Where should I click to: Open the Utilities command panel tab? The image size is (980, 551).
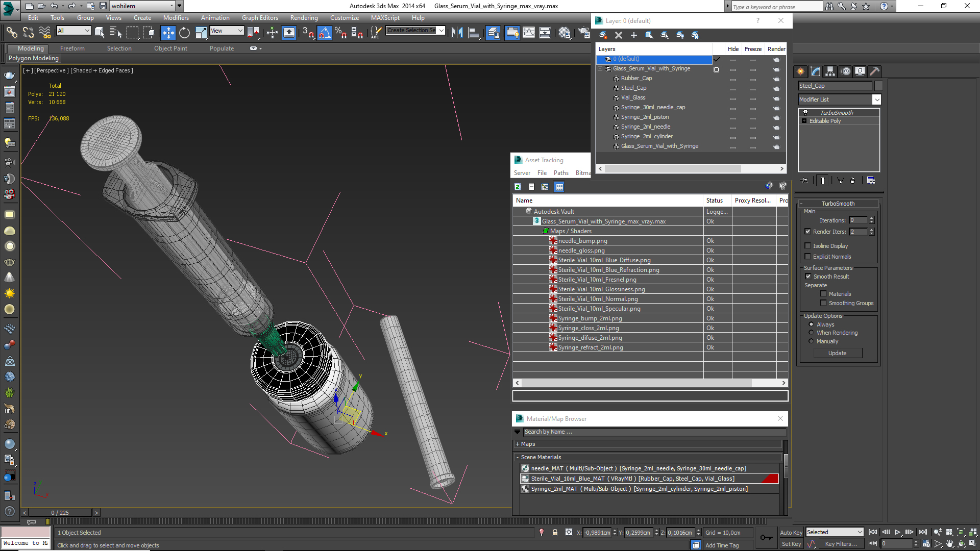[874, 71]
